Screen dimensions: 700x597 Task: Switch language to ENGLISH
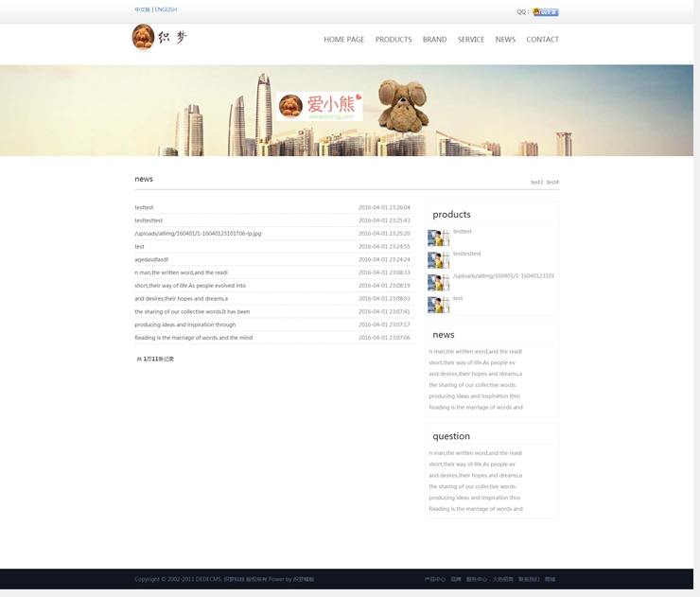click(x=166, y=9)
